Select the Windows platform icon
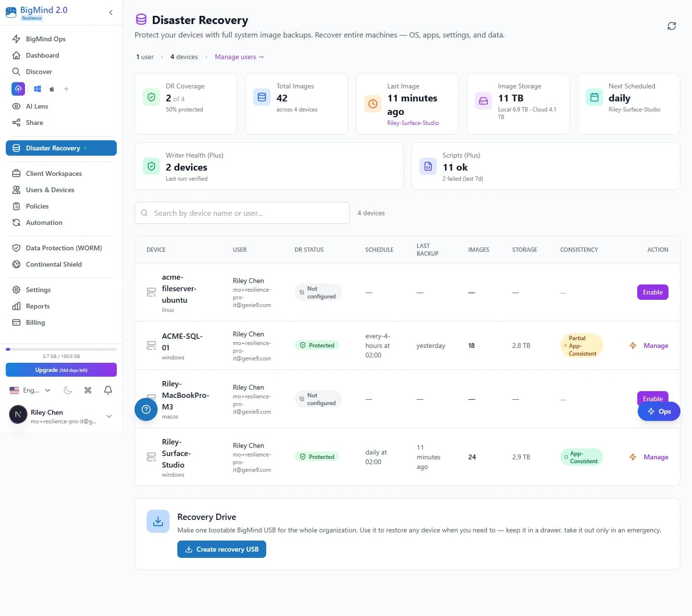Screen dimensions: 692x616 37,89
